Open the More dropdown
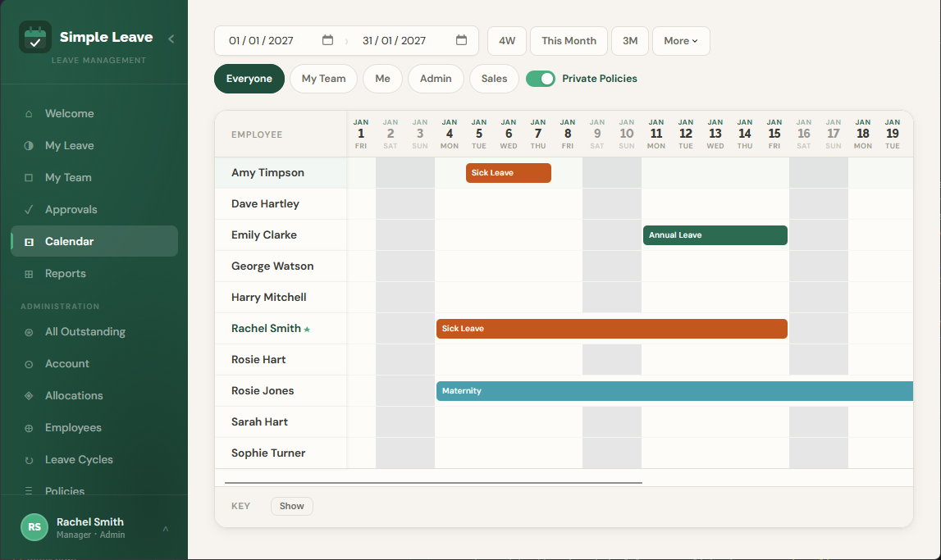The image size is (941, 560). 681,41
